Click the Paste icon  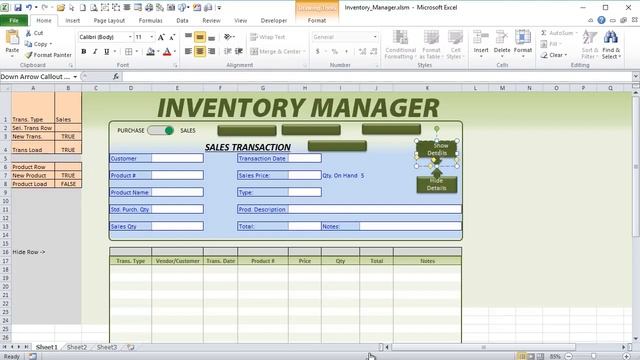click(12, 37)
